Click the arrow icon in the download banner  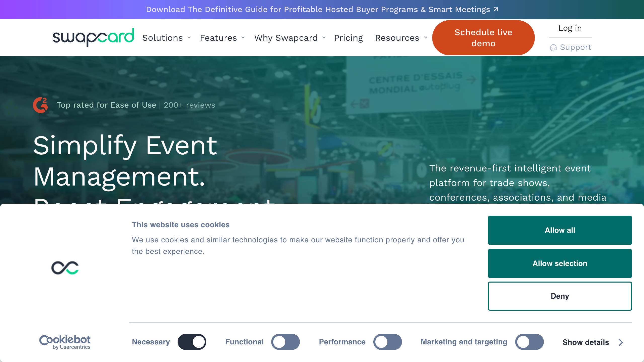point(495,9)
